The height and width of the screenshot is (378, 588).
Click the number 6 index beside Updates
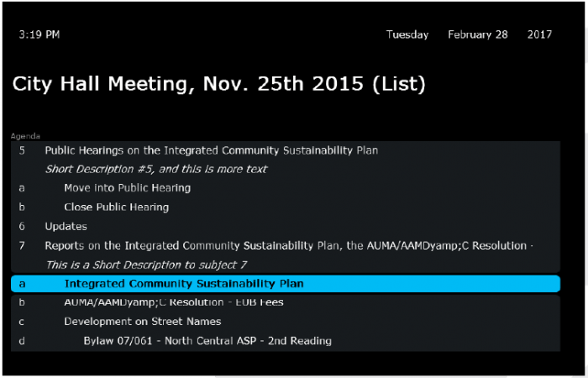coord(22,227)
